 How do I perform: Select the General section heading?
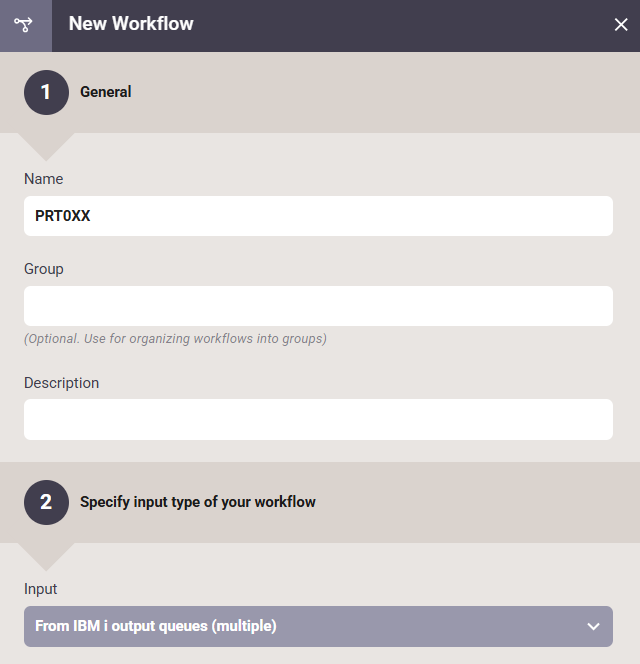tap(106, 92)
